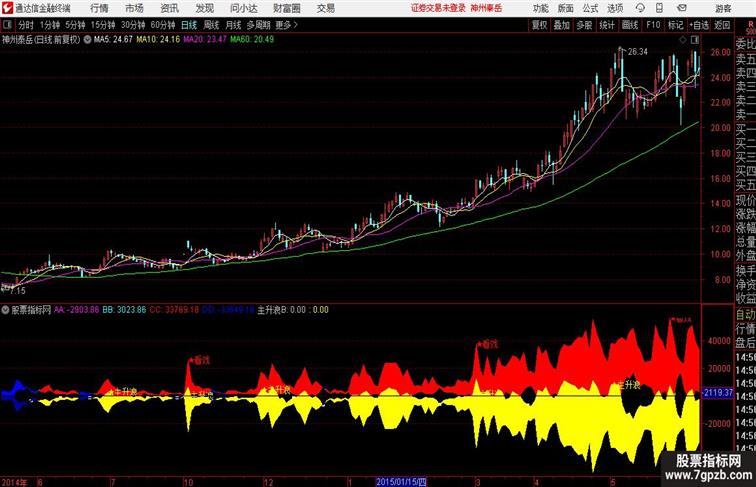Click the 通达信 app logo icon
Viewport: 756px width, 487px height.
tap(7, 8)
